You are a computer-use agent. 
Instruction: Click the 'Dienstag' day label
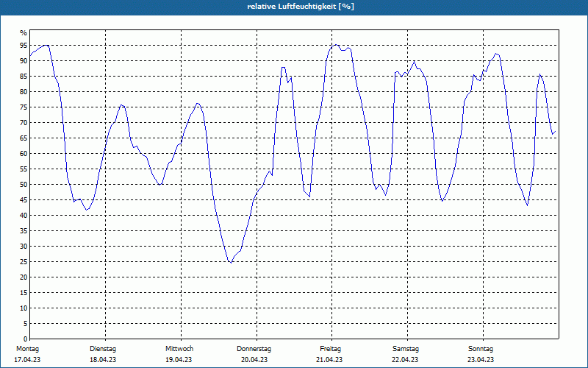click(103, 349)
